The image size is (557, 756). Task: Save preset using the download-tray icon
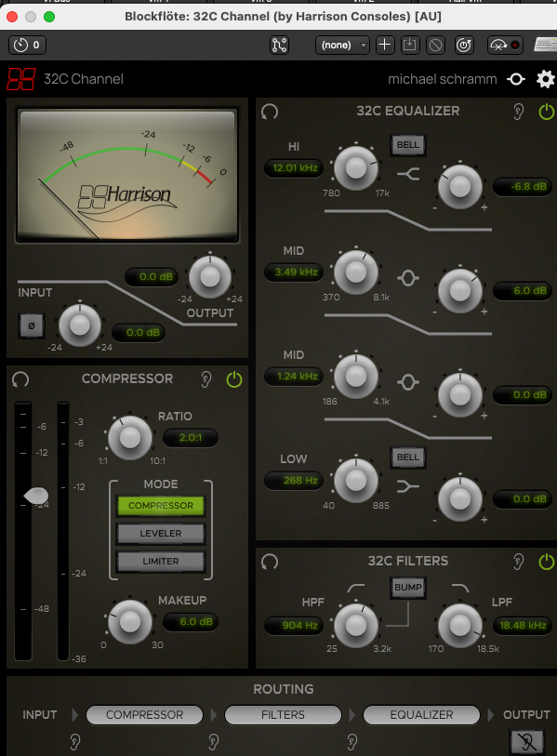tap(409, 45)
